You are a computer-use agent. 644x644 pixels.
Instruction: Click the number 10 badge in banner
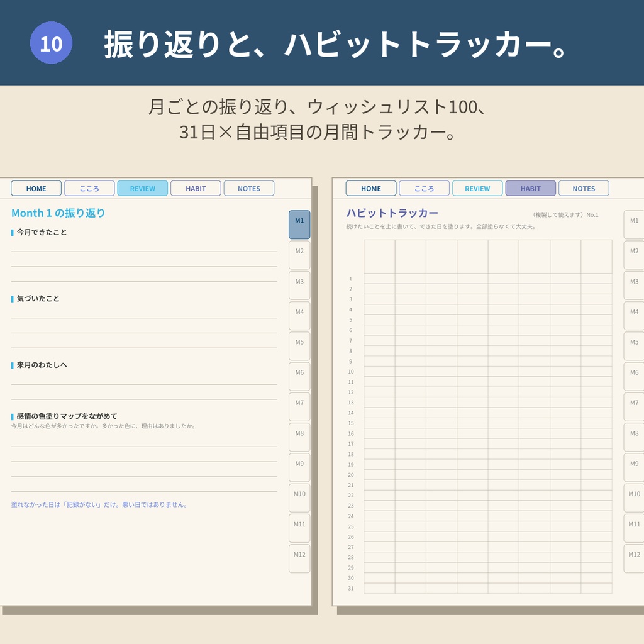(52, 43)
